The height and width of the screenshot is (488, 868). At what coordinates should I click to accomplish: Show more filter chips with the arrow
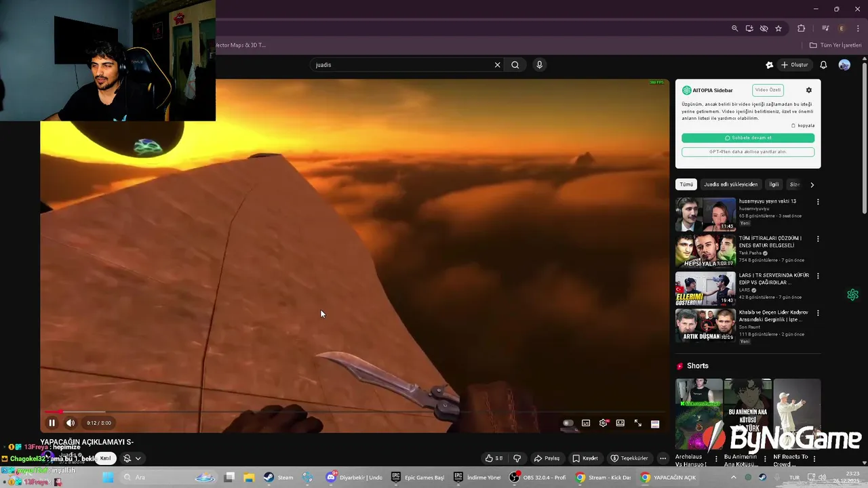[x=812, y=184]
